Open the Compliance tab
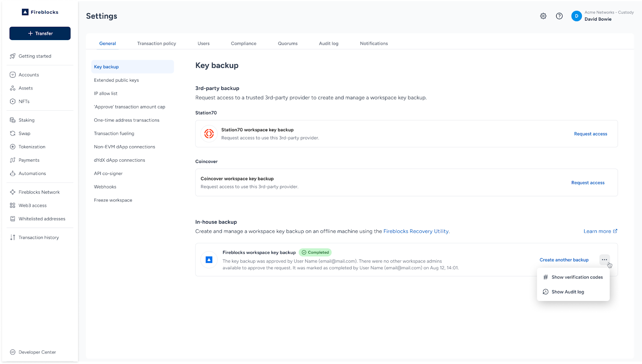 click(244, 43)
